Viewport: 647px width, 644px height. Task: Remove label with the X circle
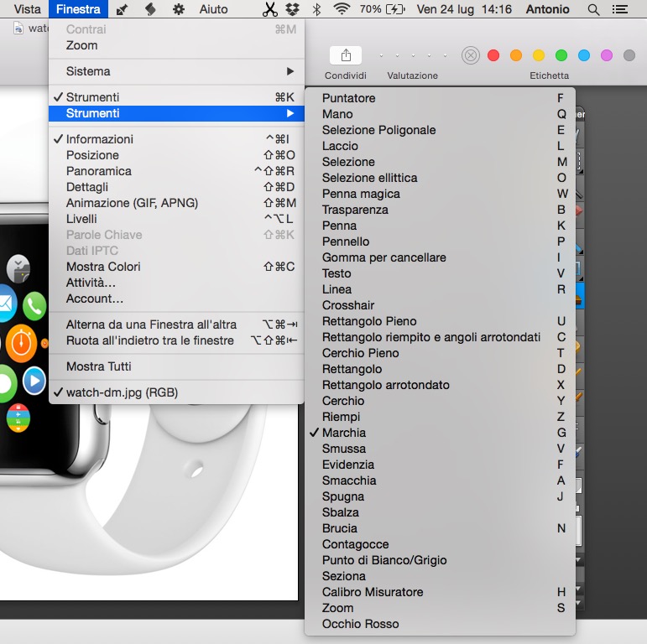[471, 55]
